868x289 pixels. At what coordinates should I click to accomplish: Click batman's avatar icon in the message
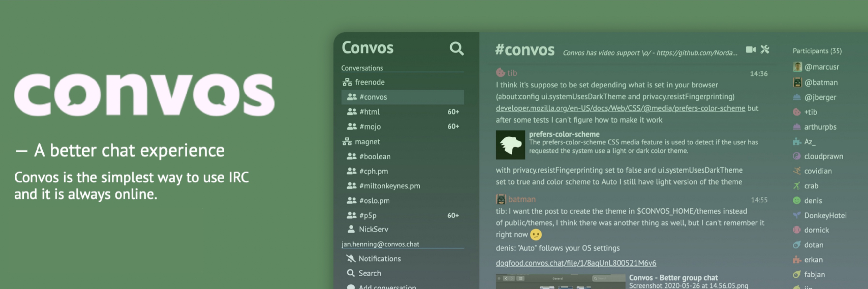point(501,199)
